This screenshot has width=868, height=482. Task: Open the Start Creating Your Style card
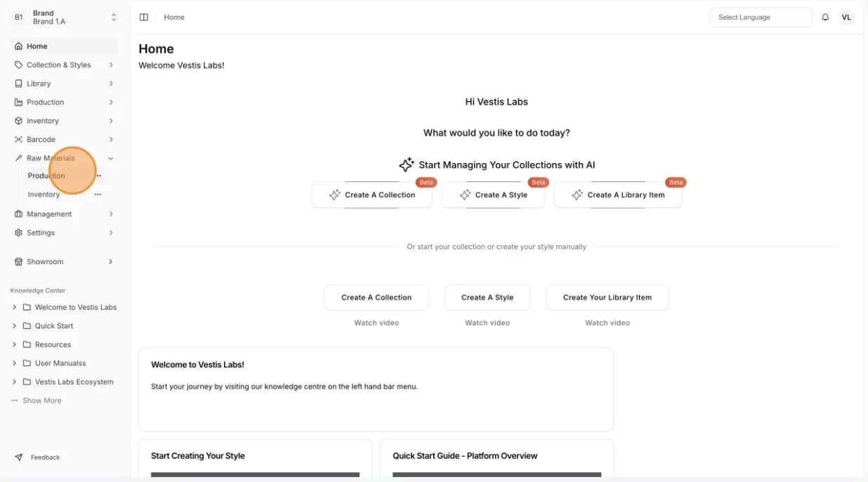click(x=255, y=460)
